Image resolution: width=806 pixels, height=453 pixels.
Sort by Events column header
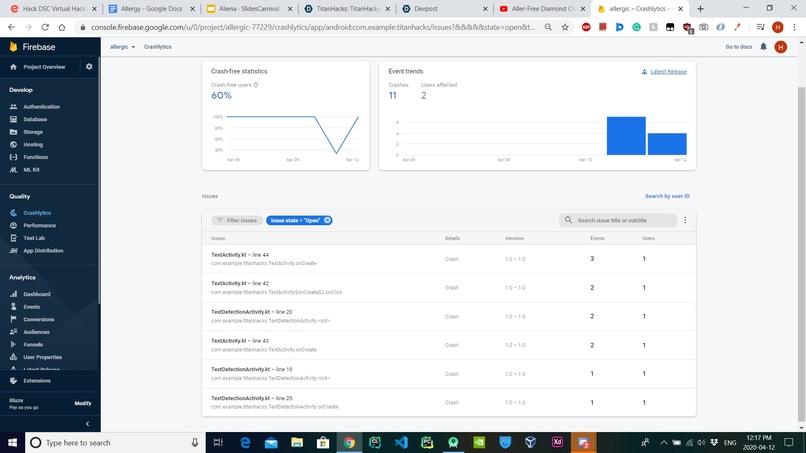click(597, 239)
